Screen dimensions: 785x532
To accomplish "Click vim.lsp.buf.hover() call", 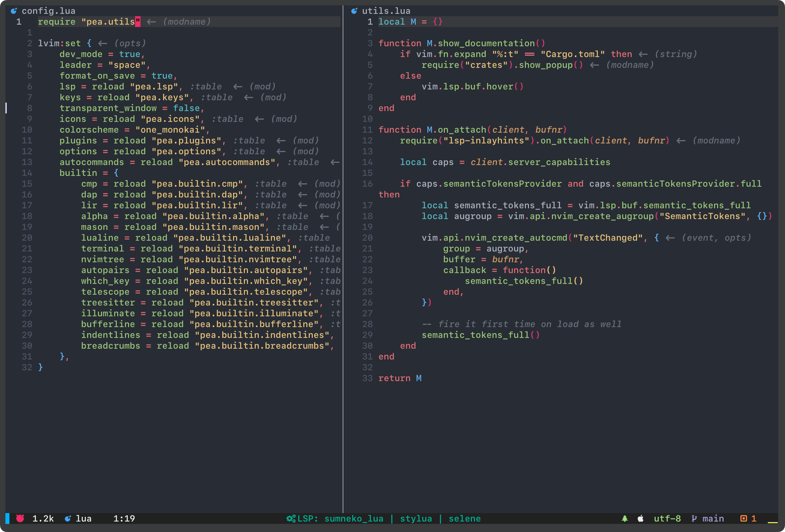I will click(x=473, y=86).
